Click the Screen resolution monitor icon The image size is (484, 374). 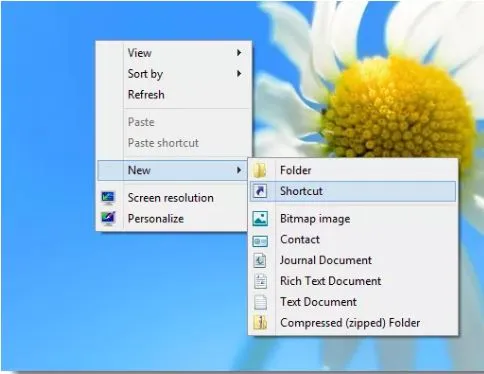coord(108,198)
